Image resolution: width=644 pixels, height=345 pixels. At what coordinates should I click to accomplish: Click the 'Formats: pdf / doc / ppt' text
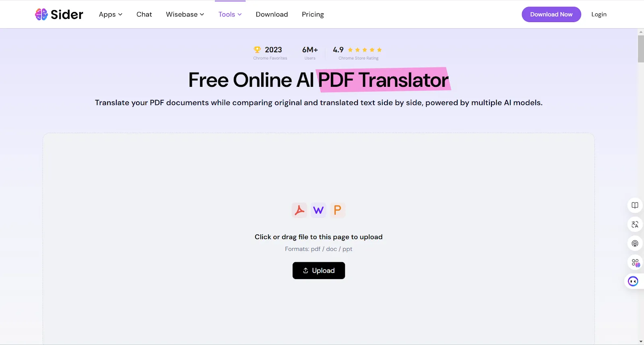[318, 249]
